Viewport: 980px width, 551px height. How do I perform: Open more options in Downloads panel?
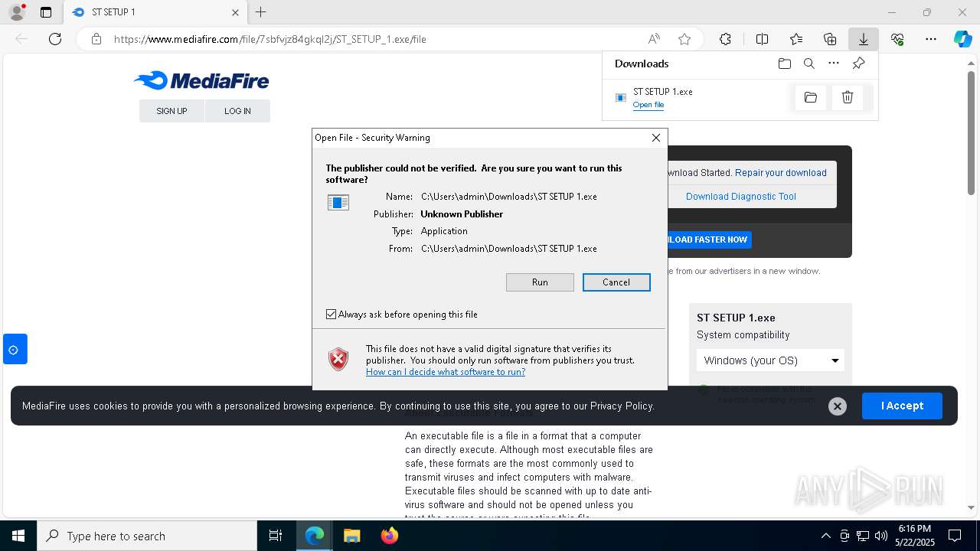834,64
